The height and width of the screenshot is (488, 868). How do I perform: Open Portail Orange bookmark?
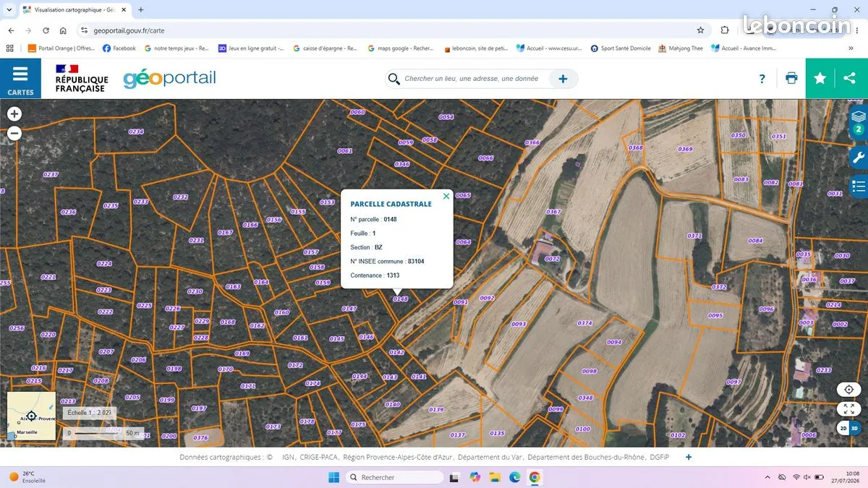pyautogui.click(x=61, y=48)
